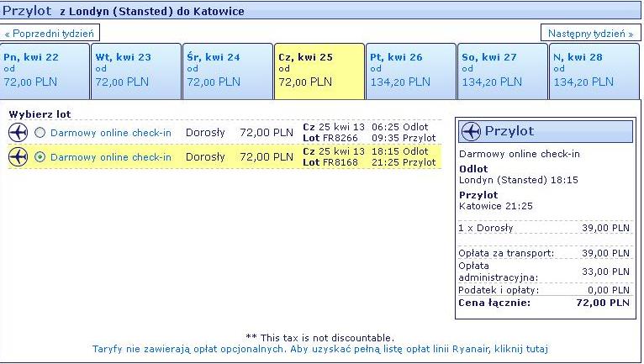Click the plane icon in the Przylot summary header
Screen dimensions: 644x364
[x=471, y=131]
